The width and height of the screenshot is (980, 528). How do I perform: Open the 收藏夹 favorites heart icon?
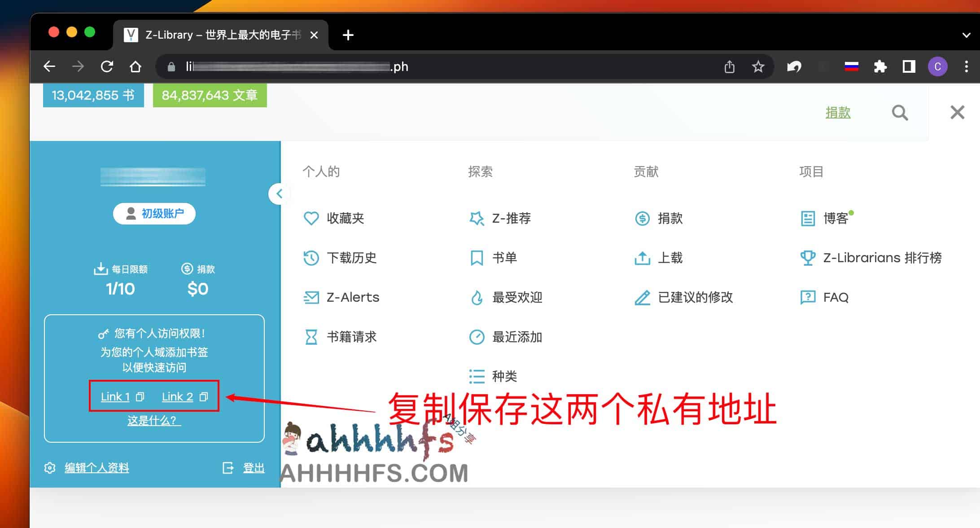pos(311,219)
